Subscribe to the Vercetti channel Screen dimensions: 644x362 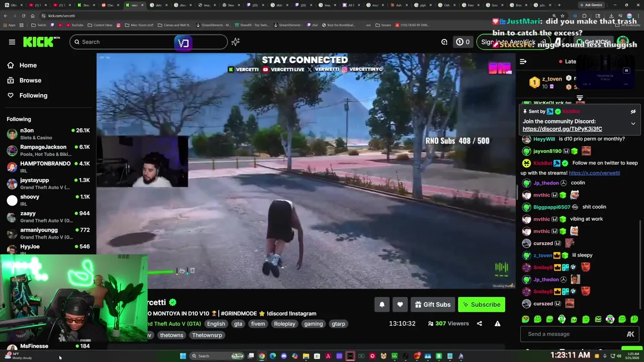[481, 305]
